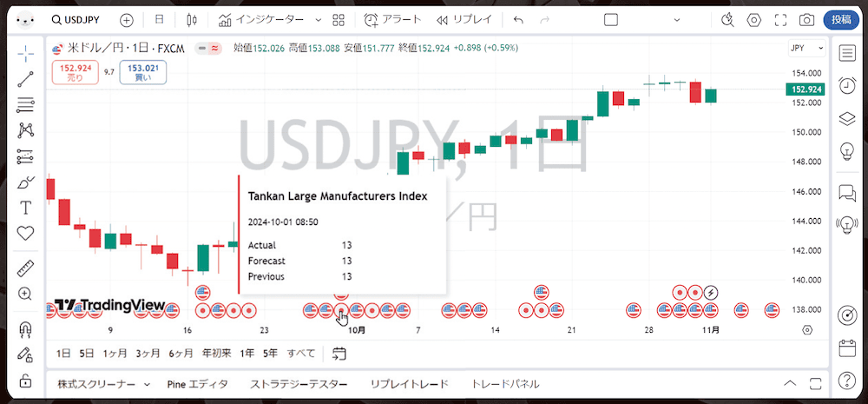Toggle lock all drawings

point(25,381)
